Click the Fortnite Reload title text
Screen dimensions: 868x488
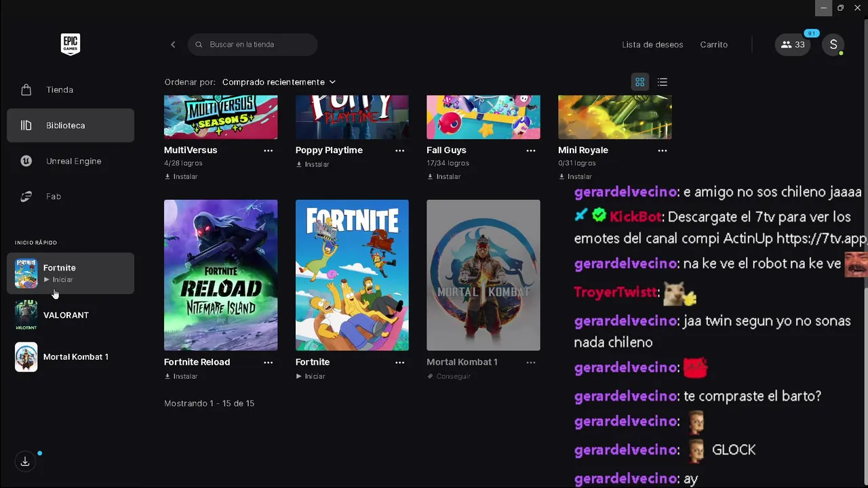coord(197,363)
